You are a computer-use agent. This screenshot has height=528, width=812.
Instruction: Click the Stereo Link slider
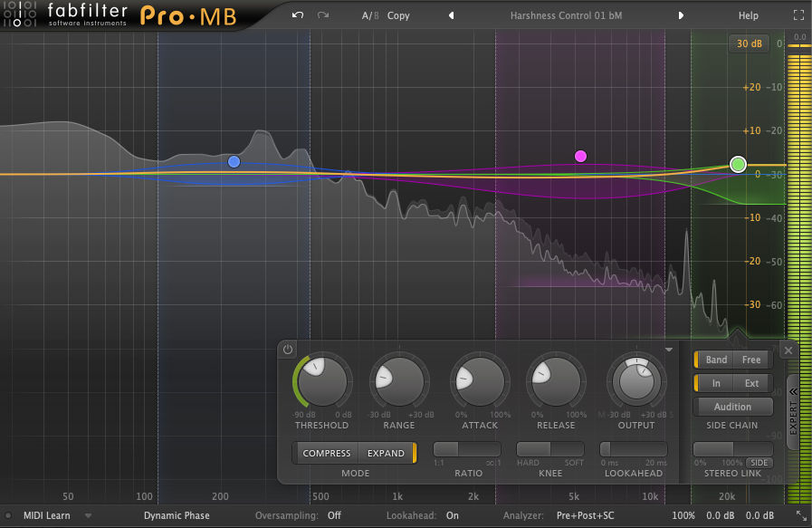coord(732,448)
